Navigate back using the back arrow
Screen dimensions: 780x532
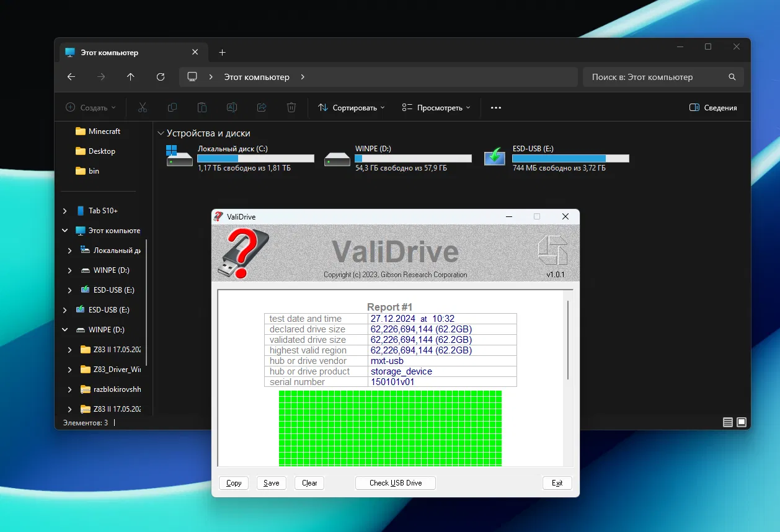(x=71, y=77)
